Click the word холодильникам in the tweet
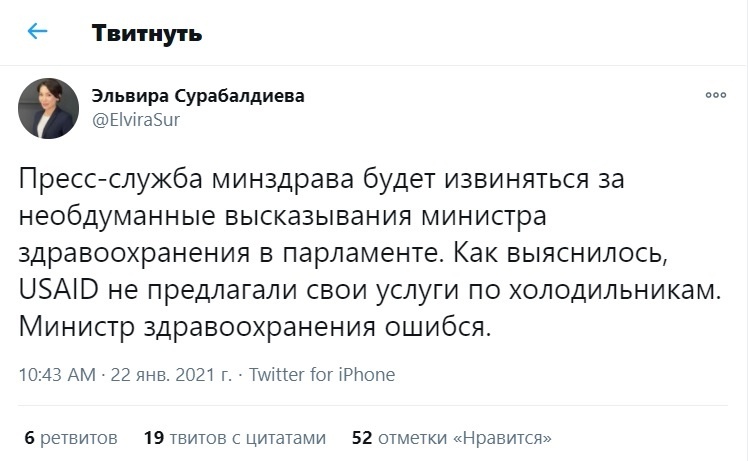The image size is (748, 461). pos(614,290)
